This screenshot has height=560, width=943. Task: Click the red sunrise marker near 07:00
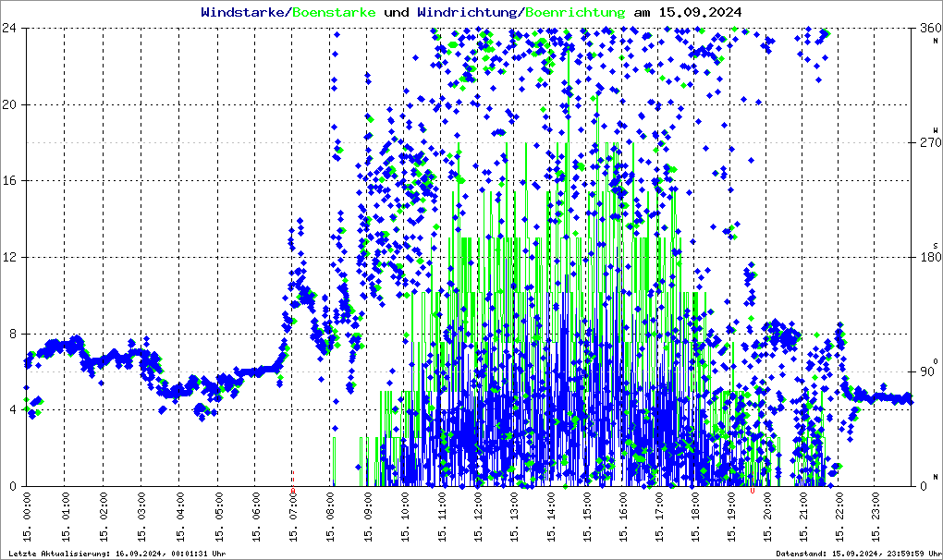[x=293, y=491]
